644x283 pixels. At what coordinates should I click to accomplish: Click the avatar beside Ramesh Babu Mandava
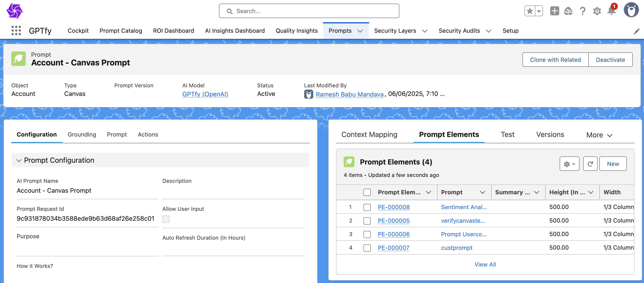(x=308, y=94)
